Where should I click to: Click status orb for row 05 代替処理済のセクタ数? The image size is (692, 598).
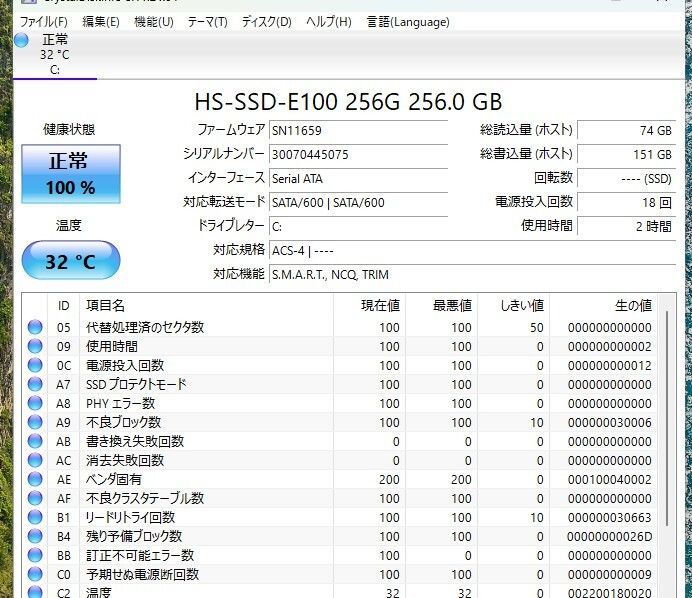pos(35,327)
